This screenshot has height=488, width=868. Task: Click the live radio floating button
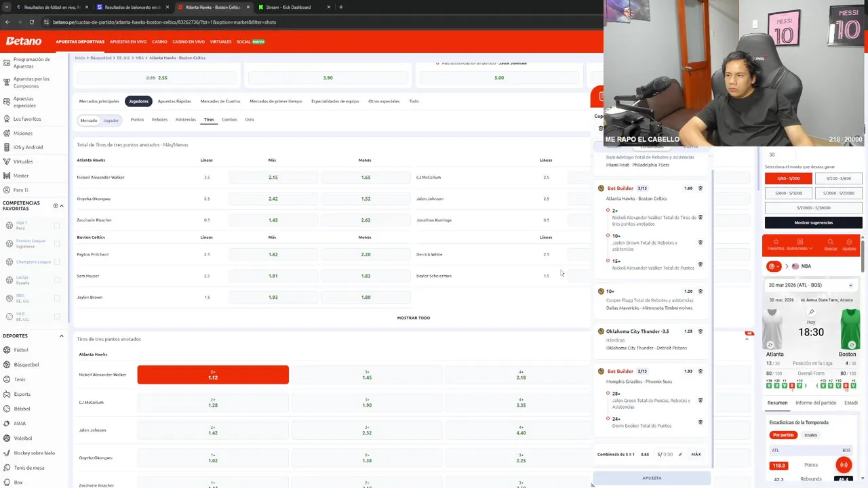(844, 465)
